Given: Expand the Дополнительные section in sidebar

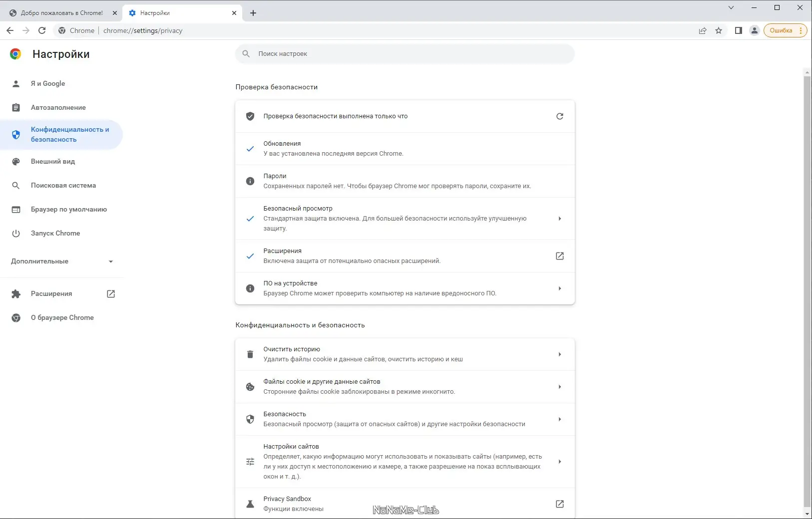Looking at the screenshot, I should (62, 261).
